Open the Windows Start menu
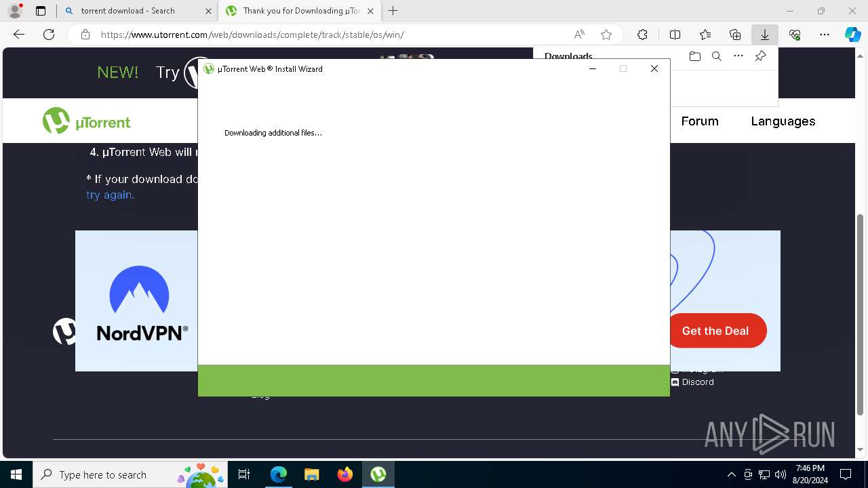 click(x=16, y=474)
